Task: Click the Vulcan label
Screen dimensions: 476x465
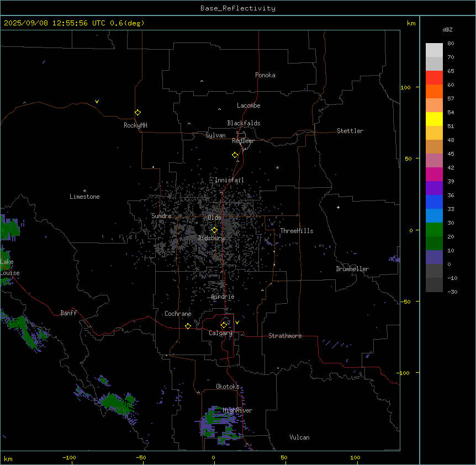Action: click(x=299, y=437)
